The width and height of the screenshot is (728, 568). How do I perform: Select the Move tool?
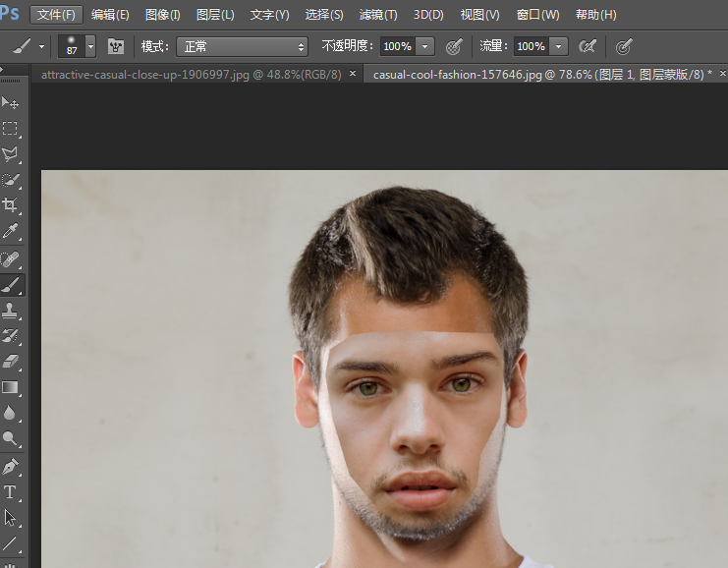[11, 103]
